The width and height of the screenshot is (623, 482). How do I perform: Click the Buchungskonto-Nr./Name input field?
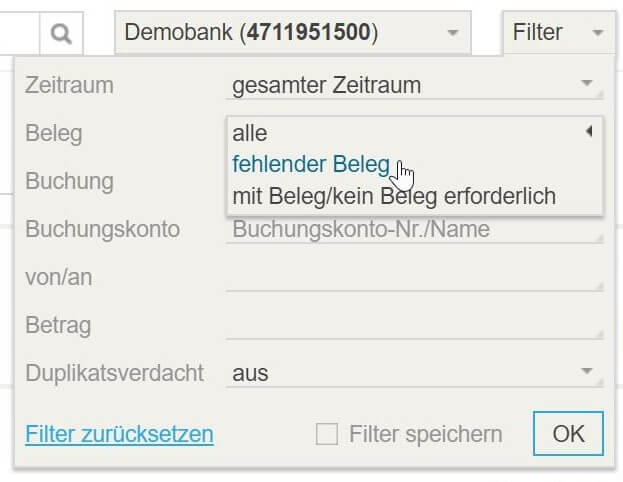pyautogui.click(x=415, y=230)
